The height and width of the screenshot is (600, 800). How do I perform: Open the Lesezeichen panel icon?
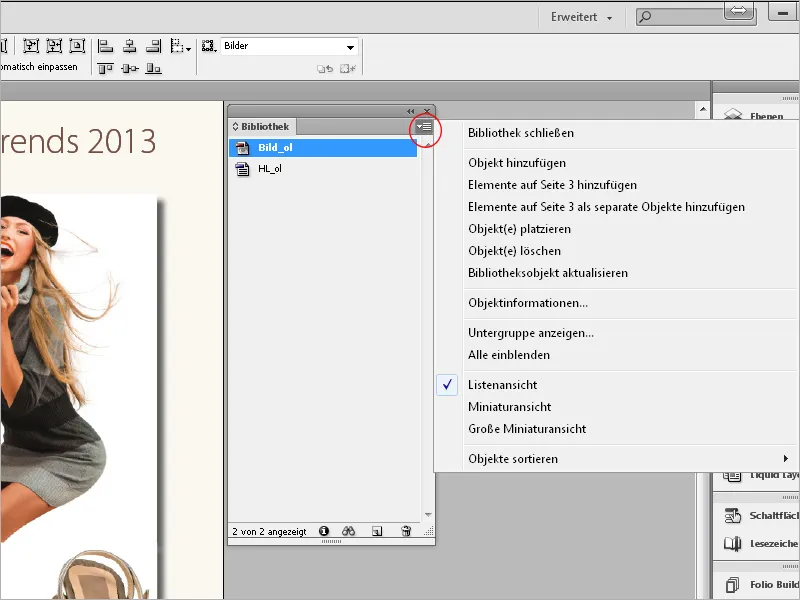point(733,544)
